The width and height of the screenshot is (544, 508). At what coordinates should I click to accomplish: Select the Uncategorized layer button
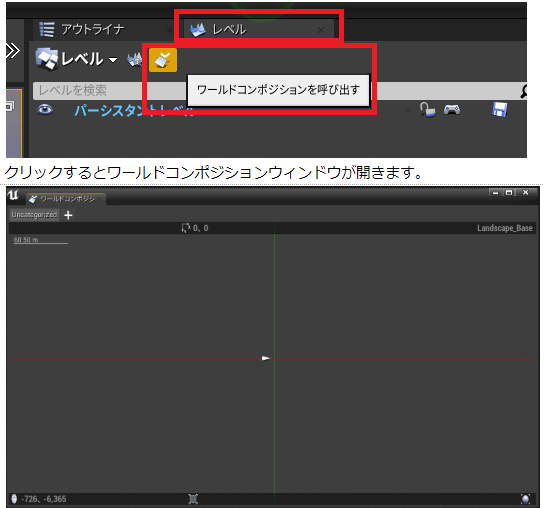34,215
